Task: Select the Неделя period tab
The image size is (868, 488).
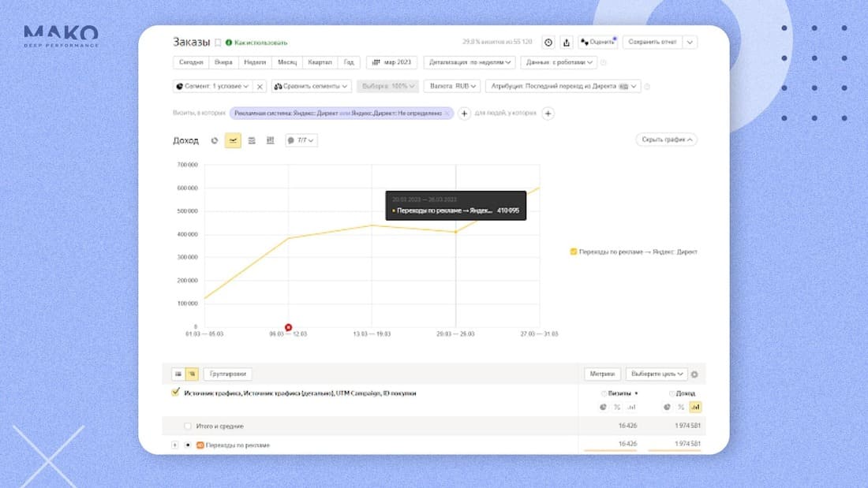Action: click(x=255, y=62)
